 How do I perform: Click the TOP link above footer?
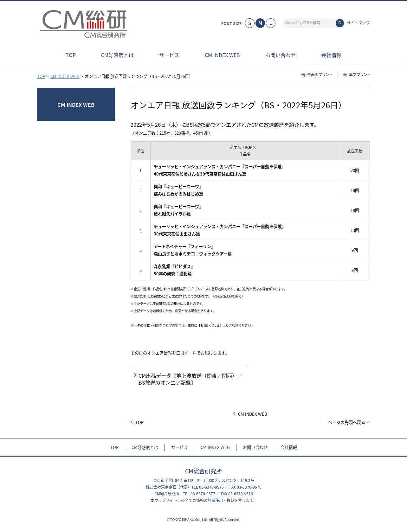tap(139, 422)
